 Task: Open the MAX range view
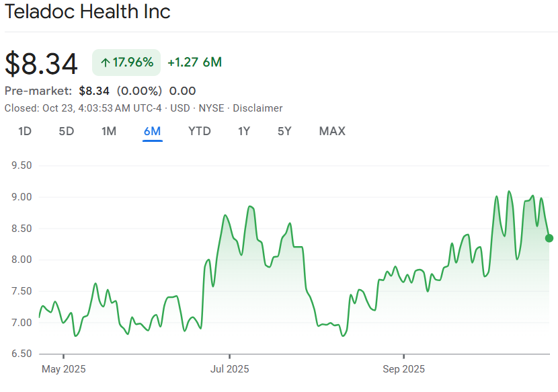332,131
